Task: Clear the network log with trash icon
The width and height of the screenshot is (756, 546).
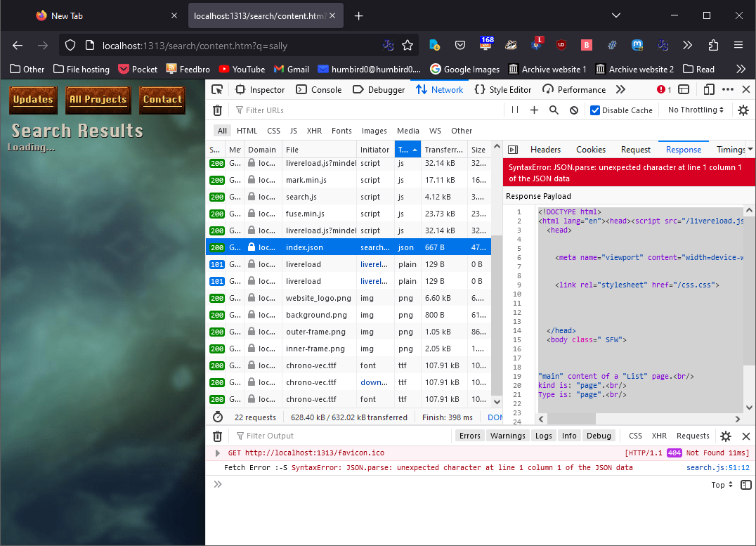Action: pyautogui.click(x=218, y=110)
